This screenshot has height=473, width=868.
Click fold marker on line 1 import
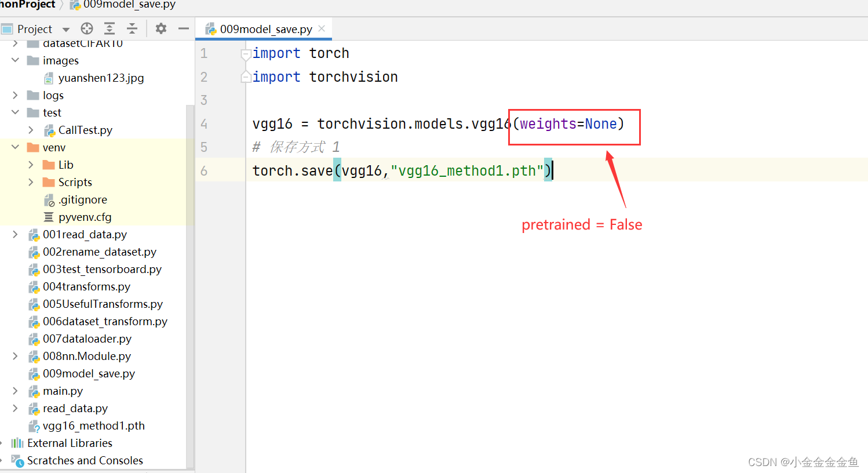pyautogui.click(x=246, y=54)
